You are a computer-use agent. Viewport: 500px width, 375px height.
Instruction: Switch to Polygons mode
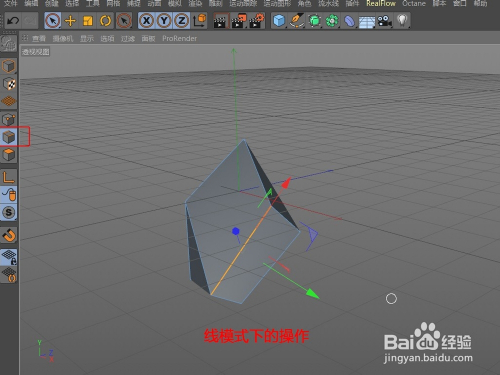point(8,155)
